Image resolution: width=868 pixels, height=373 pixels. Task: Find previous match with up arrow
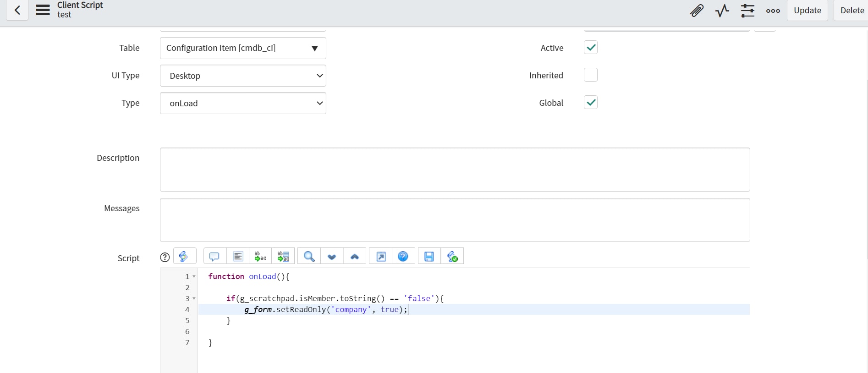point(355,256)
